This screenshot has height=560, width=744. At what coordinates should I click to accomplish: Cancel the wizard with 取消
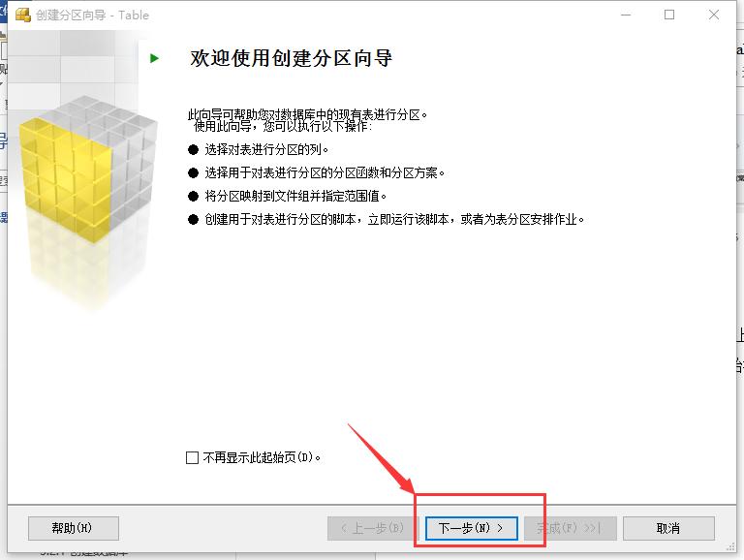668,528
